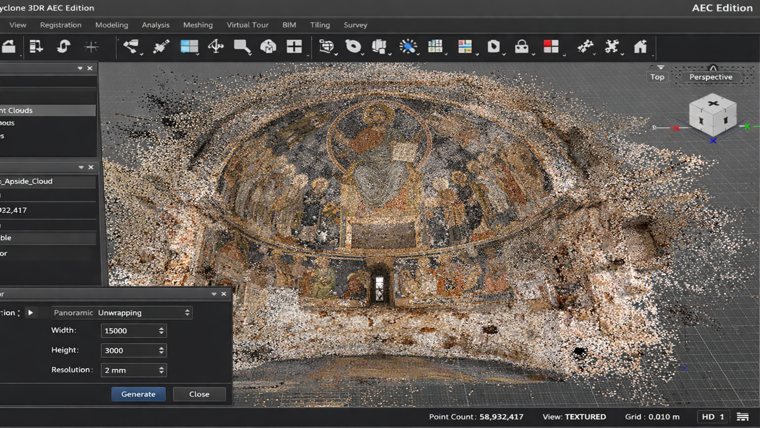The image size is (760, 428).
Task: Collapse the unwrapping dialog via its arrow
Action: coord(214,294)
